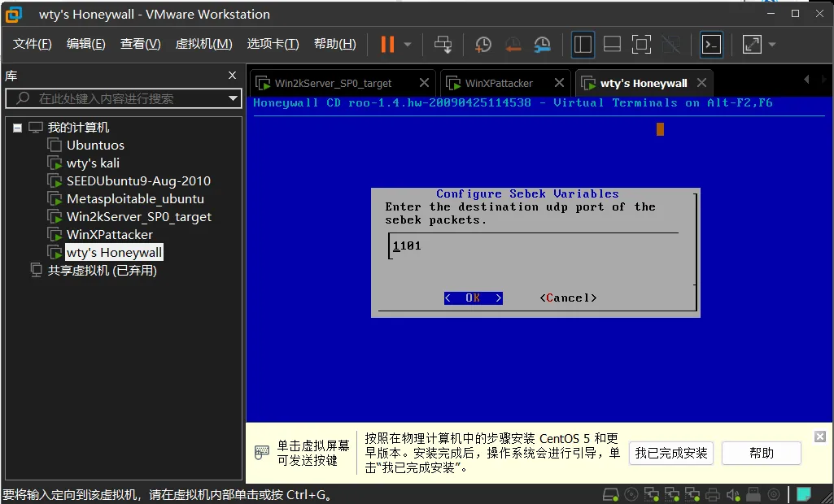The image size is (834, 504).
Task: Enter full screen mode
Action: [641, 44]
